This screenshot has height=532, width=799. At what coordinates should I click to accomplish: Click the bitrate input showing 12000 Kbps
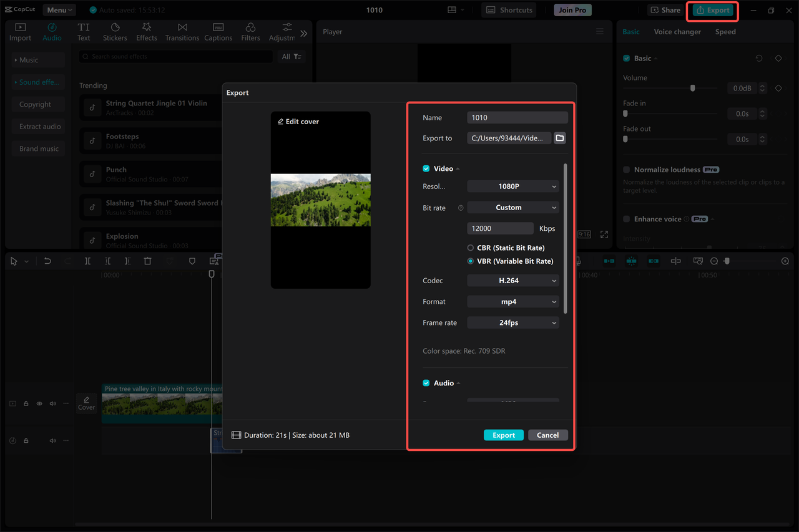pos(500,228)
